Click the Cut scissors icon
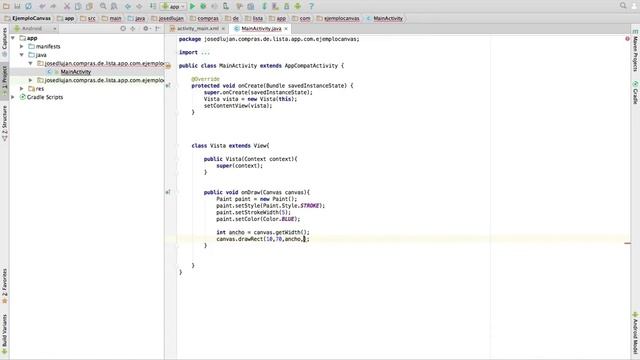640x360 pixels. [x=67, y=6]
